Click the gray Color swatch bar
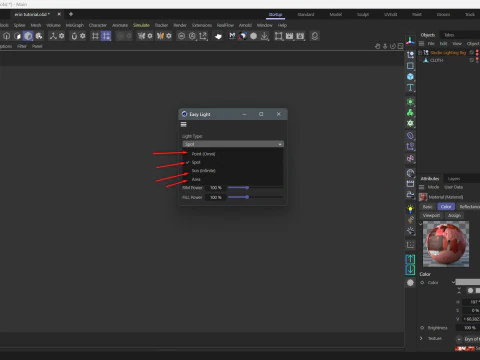The image size is (480, 360). coord(468,282)
